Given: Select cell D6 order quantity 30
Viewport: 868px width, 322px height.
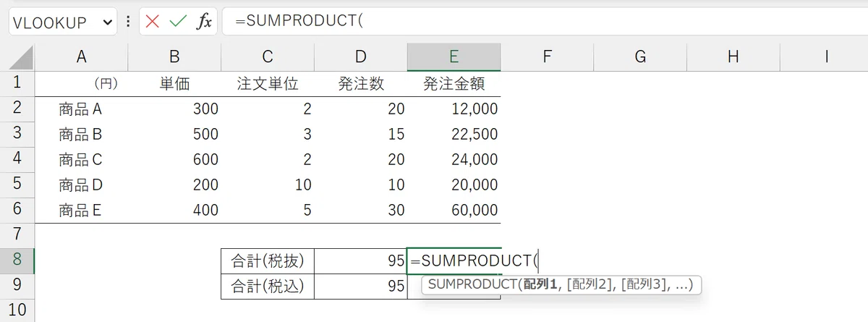Looking at the screenshot, I should (x=361, y=210).
